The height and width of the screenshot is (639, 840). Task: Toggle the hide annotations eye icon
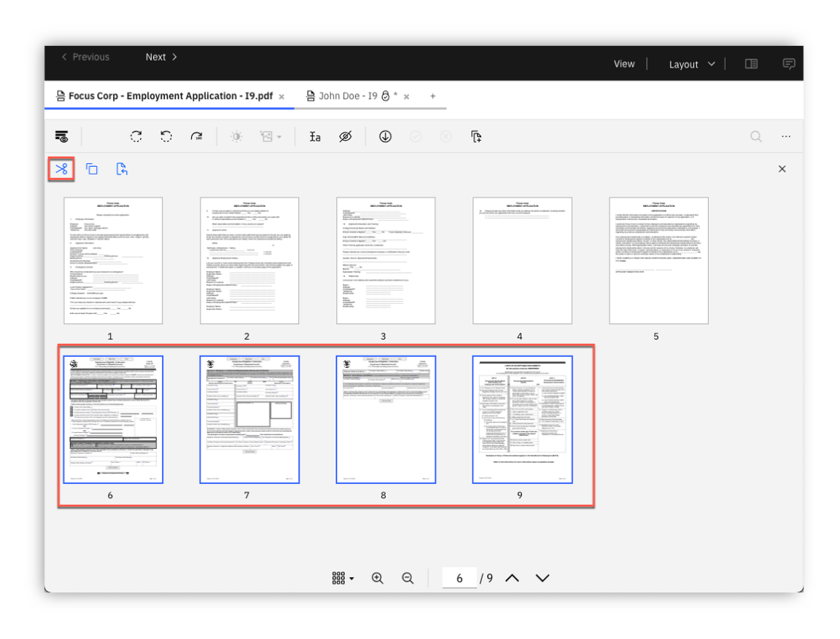346,136
